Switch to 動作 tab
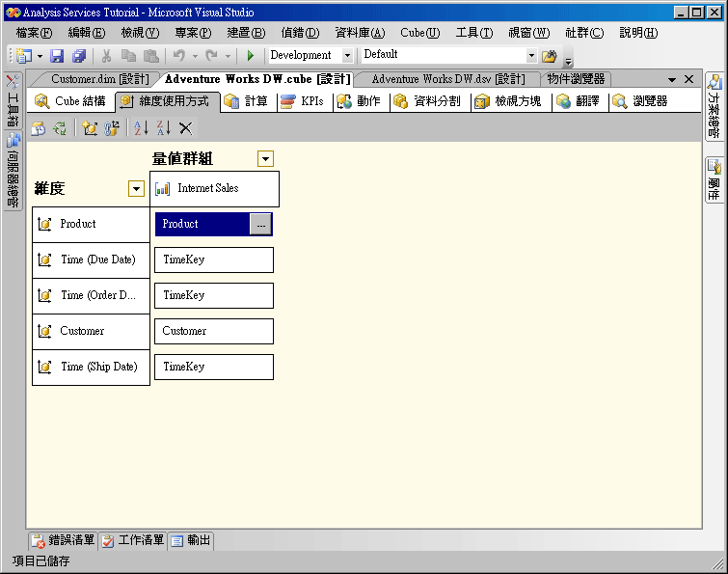This screenshot has height=574, width=728. click(x=359, y=101)
